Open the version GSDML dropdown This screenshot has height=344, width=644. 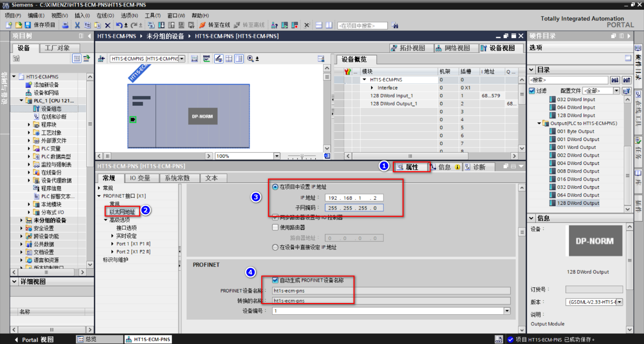(619, 302)
